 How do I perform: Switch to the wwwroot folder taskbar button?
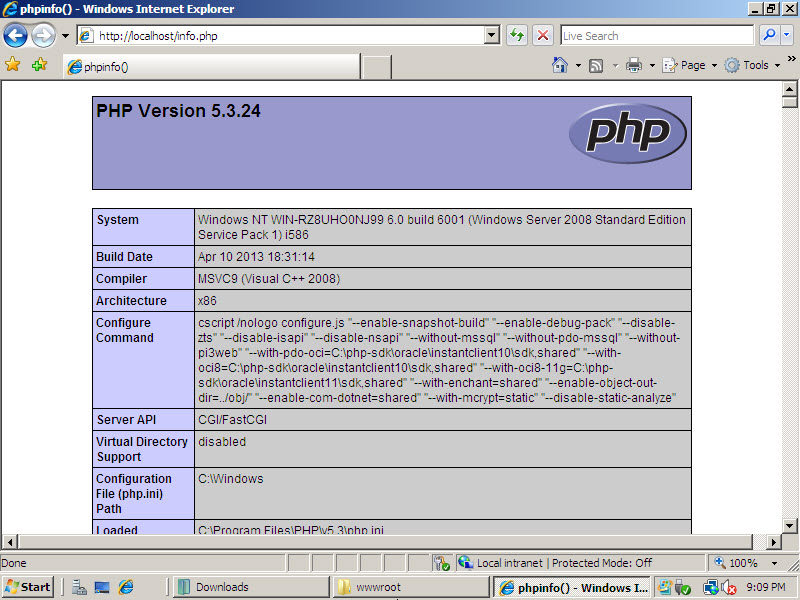(410, 587)
